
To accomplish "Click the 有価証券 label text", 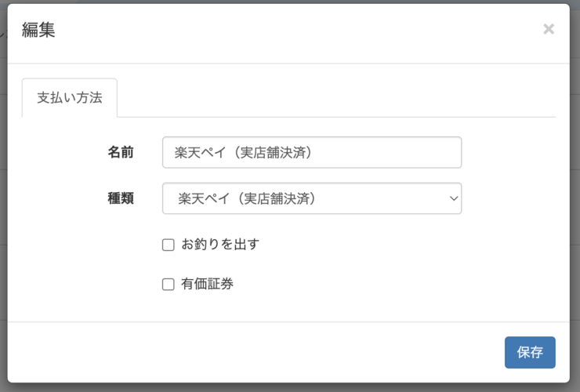I will [x=207, y=284].
